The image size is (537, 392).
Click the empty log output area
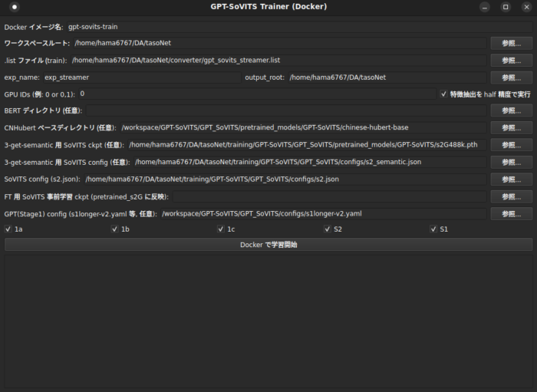[x=268, y=321]
